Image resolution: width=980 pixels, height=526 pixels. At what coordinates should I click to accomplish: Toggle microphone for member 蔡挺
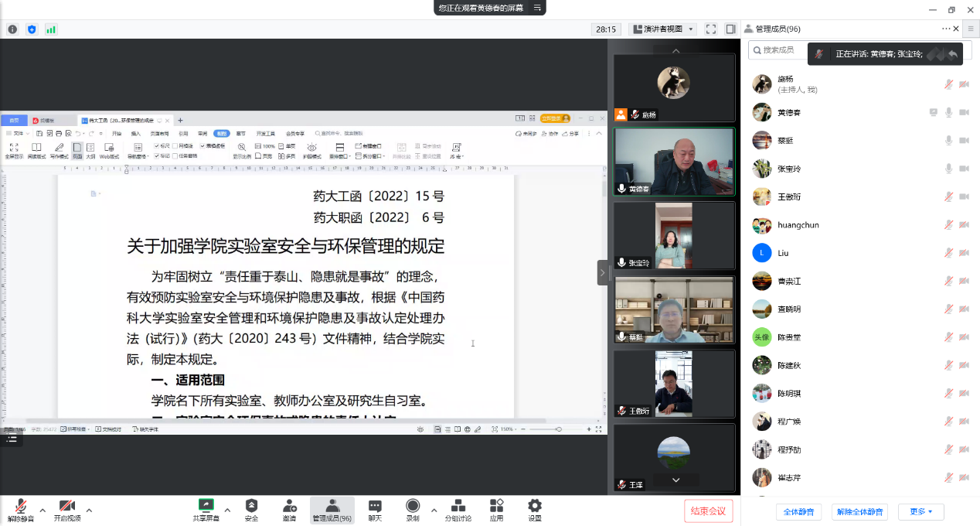(x=948, y=141)
